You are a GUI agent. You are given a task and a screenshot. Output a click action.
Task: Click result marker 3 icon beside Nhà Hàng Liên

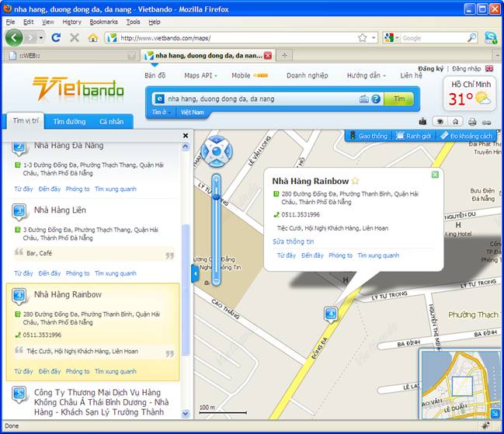click(19, 212)
